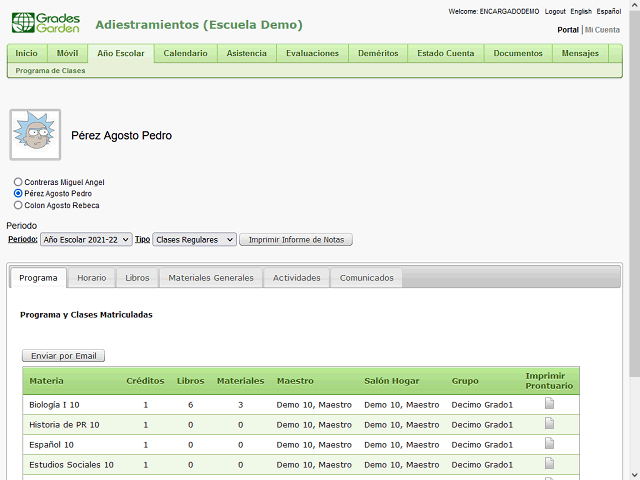Open the Horario tab
Screen dimensions: 640x480
(91, 278)
